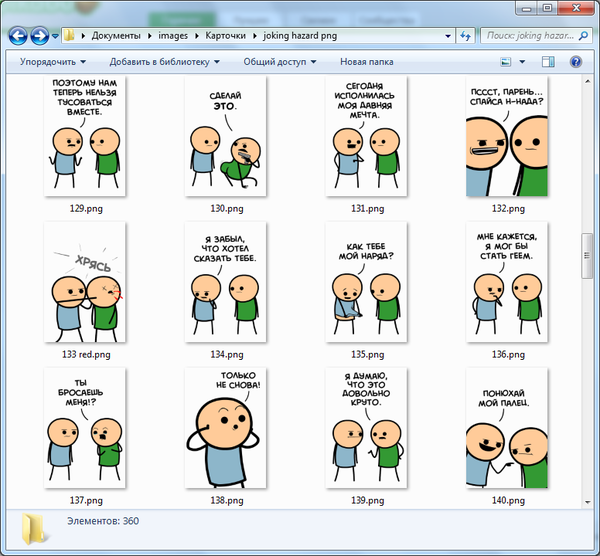Screen dimensions: 600x556
Task: Click the scrollbar up arrow
Action: [587, 81]
